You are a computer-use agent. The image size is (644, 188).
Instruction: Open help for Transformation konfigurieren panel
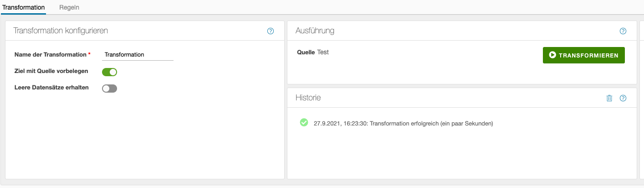tap(271, 31)
